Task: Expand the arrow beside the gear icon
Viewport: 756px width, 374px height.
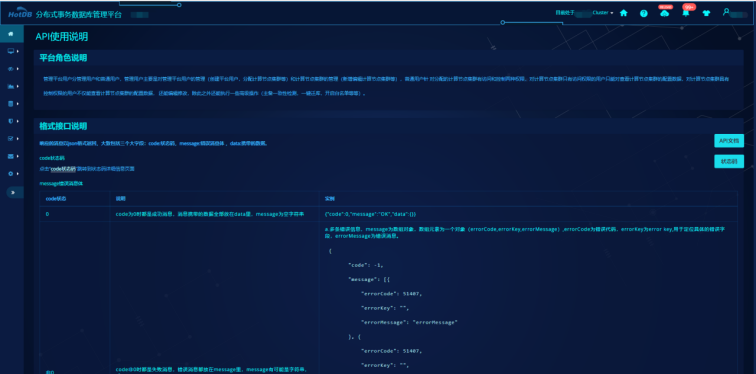Action: click(x=18, y=174)
